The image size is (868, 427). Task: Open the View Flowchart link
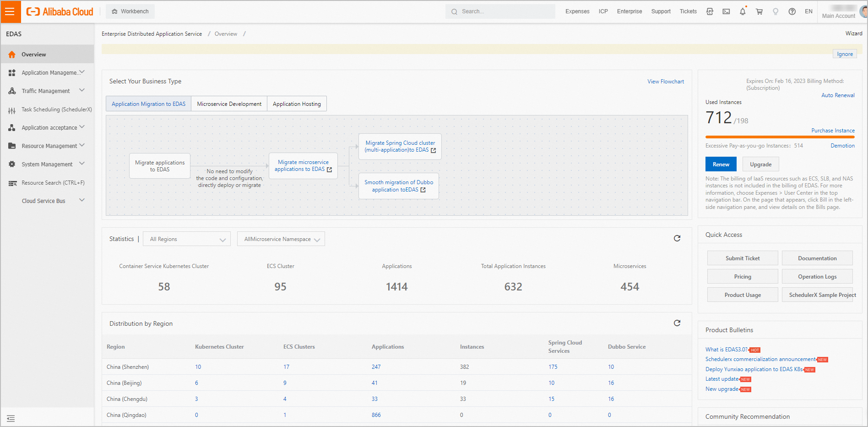tap(665, 82)
